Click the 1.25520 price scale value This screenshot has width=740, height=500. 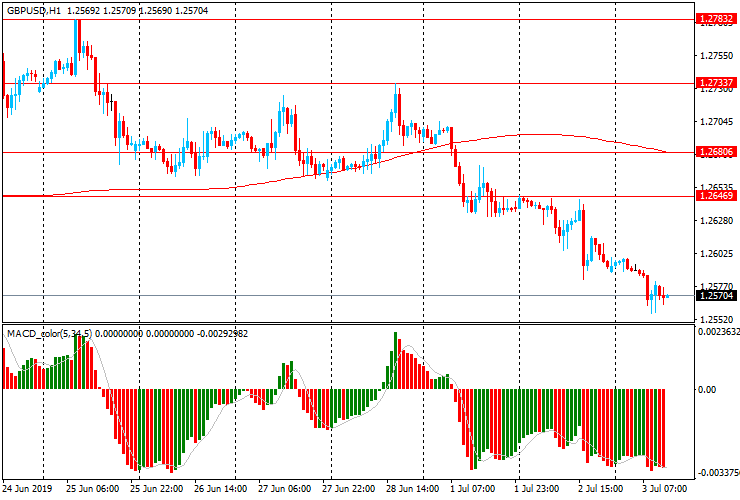[717, 320]
